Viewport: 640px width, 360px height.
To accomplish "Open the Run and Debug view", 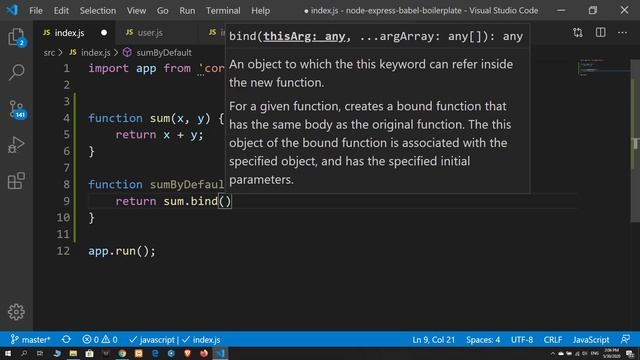I will (16, 145).
